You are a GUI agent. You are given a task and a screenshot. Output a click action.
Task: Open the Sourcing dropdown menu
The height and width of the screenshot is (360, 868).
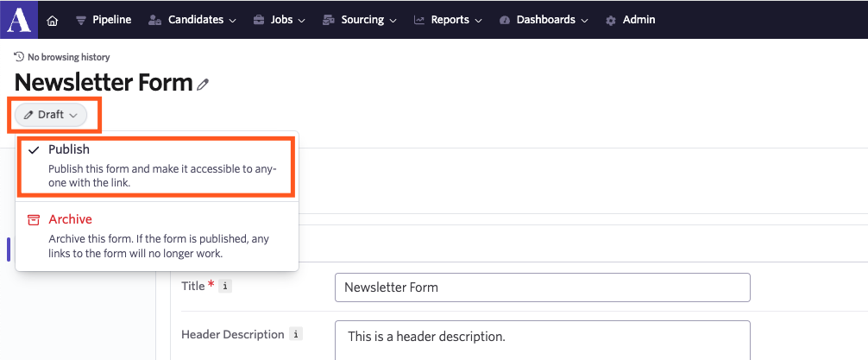[x=360, y=20]
